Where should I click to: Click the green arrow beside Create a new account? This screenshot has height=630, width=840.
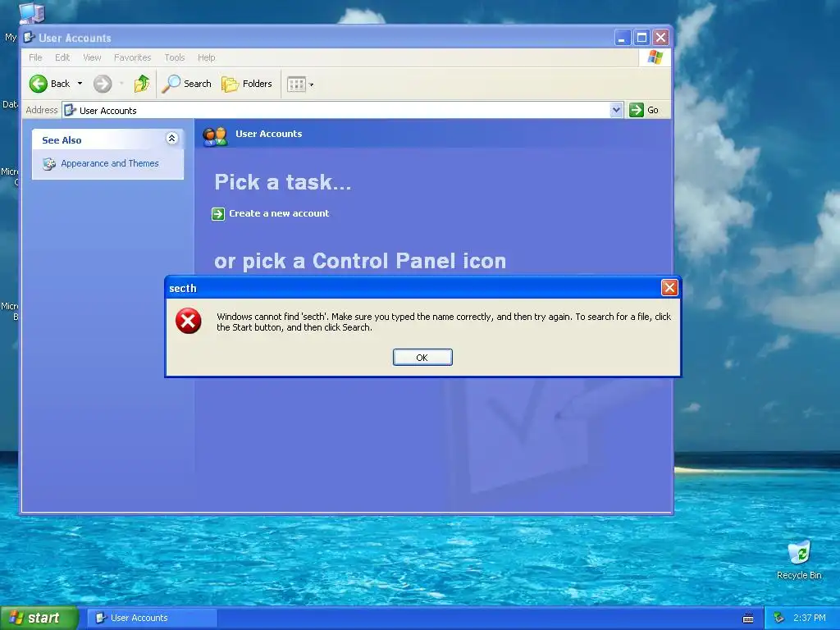[x=218, y=214]
